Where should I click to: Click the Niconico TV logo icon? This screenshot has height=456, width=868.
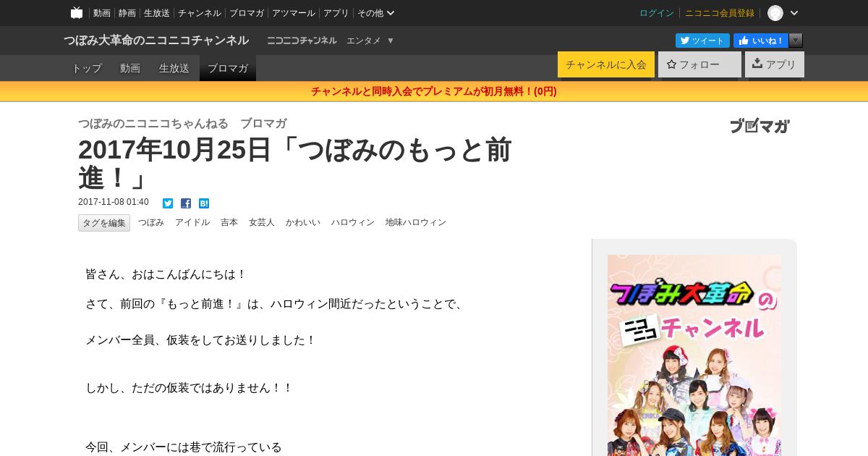[x=77, y=12]
